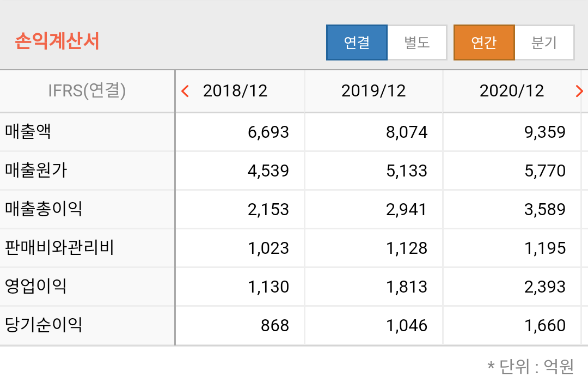This screenshot has height=377, width=588.
Task: Click the 1,023 SG&A value
Action: 268,248
